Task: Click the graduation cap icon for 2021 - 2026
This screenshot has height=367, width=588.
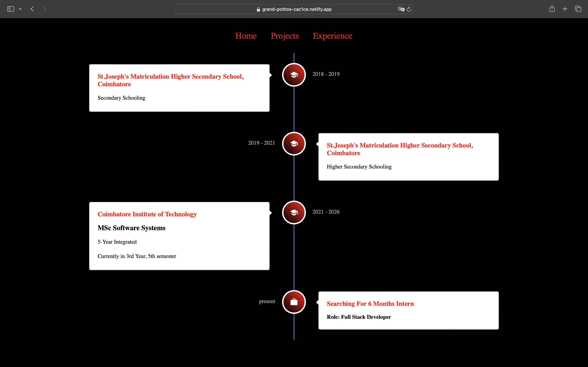Action: [294, 213]
